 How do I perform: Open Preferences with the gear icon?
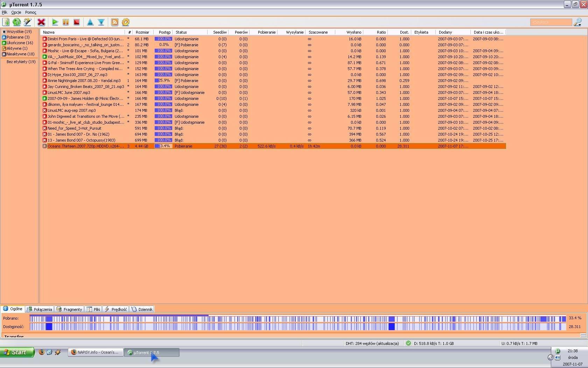pyautogui.click(x=125, y=22)
